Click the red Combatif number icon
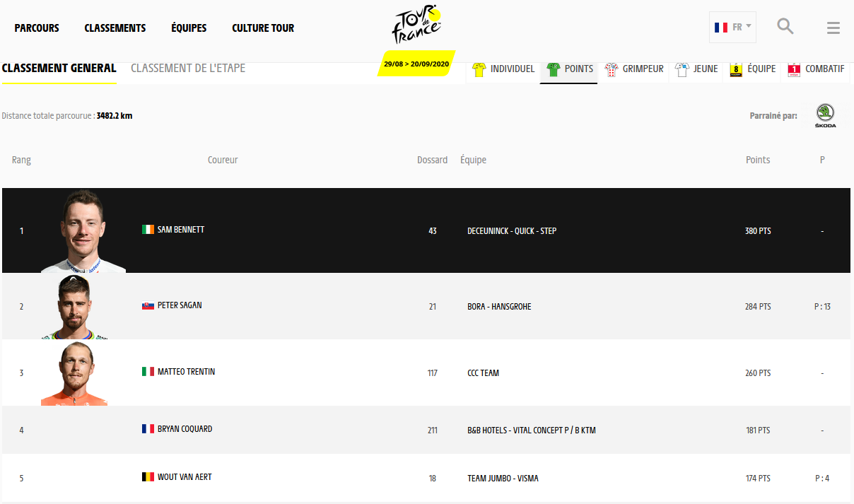 click(794, 69)
